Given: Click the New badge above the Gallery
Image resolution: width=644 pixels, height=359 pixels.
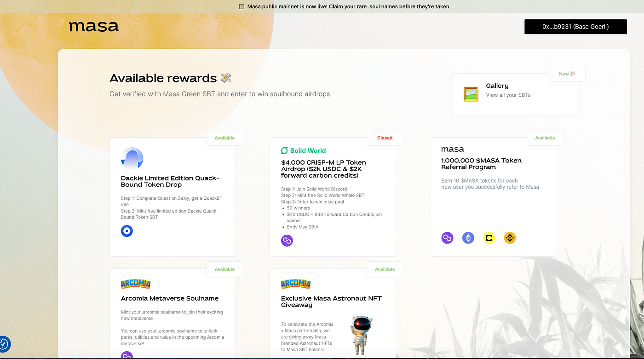Looking at the screenshot, I should pyautogui.click(x=567, y=74).
